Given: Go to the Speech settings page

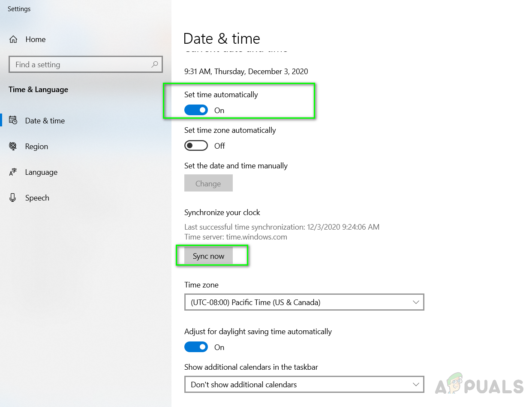Looking at the screenshot, I should [37, 198].
